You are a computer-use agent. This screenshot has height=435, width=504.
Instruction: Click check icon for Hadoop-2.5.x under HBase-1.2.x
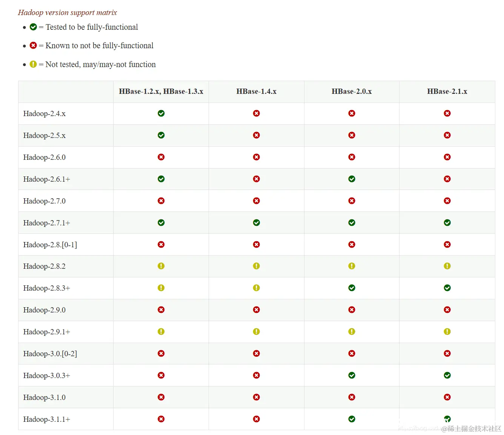click(161, 135)
